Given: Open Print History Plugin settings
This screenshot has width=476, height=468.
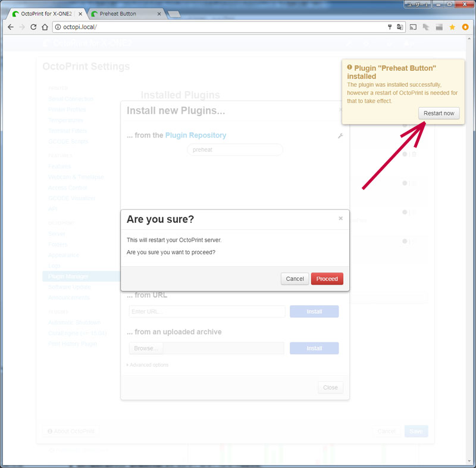Looking at the screenshot, I should pyautogui.click(x=73, y=344).
